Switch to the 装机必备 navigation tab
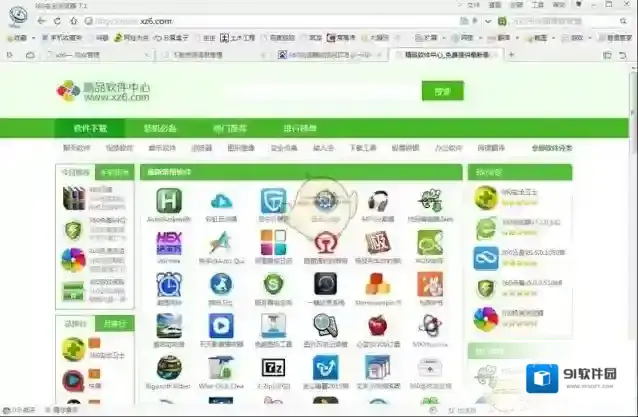Viewport: 638px width, 417px height. (160, 128)
